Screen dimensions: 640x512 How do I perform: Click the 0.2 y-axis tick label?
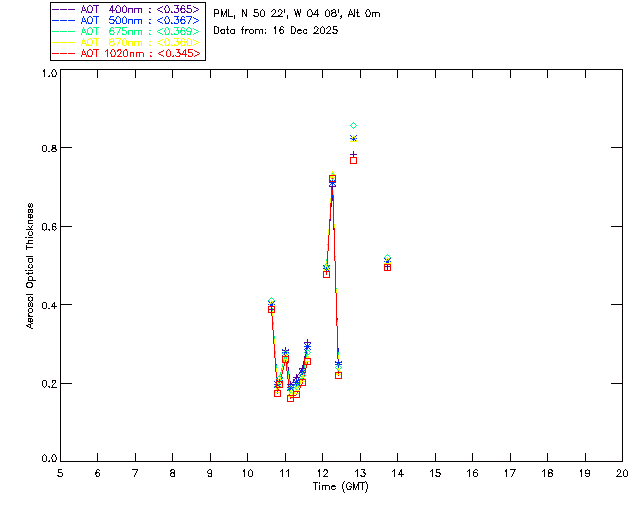[x=49, y=383]
